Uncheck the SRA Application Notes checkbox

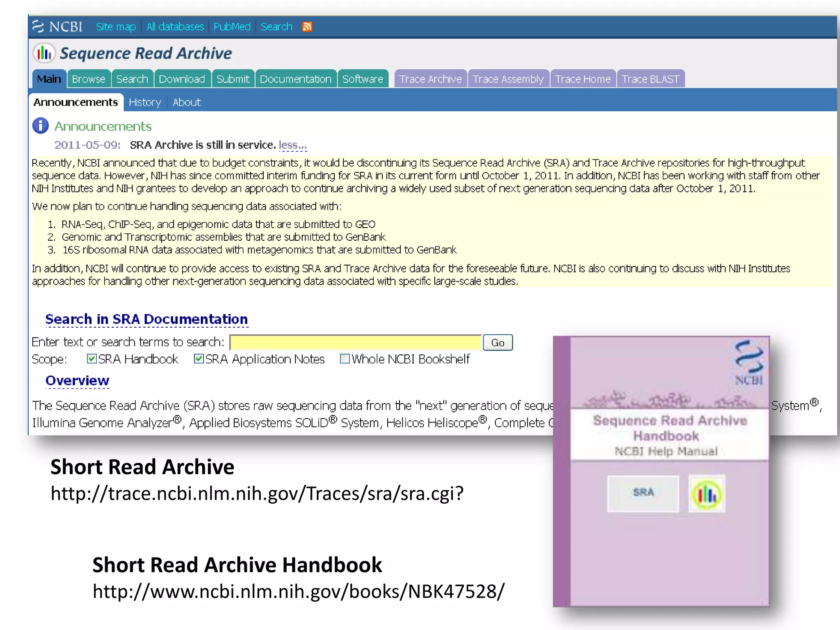[x=199, y=359]
